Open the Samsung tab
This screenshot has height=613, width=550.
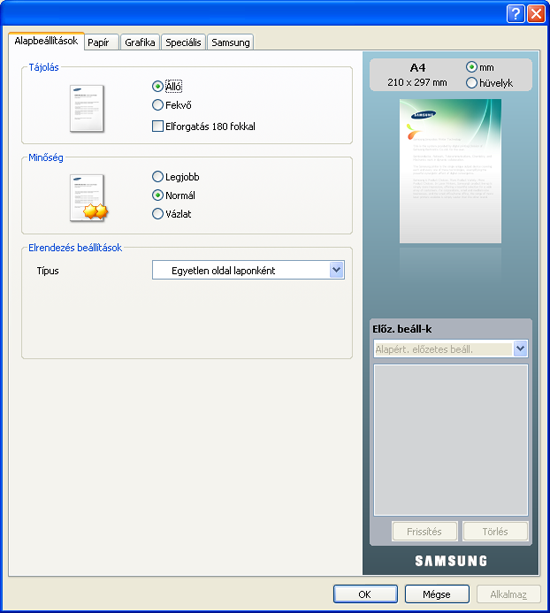tap(230, 42)
